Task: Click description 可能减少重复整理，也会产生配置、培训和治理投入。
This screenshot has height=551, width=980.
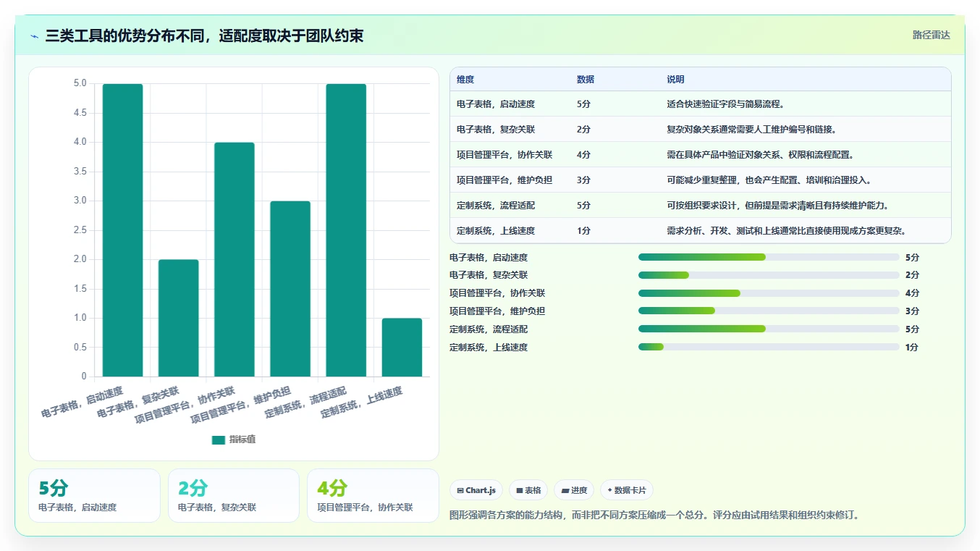Action: (769, 180)
